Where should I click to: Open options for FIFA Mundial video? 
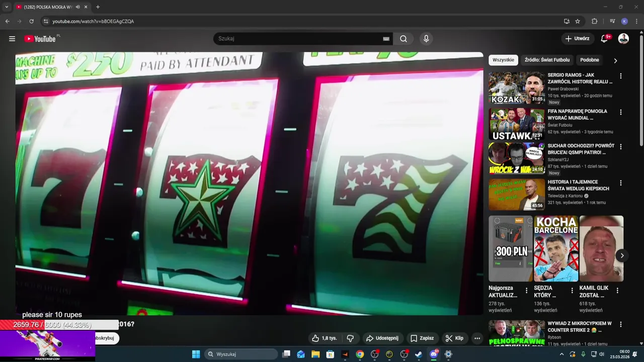pos(620,112)
